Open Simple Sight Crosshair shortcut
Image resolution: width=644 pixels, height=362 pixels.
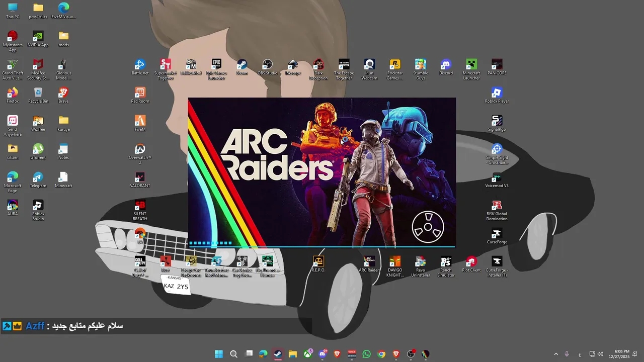click(x=497, y=154)
